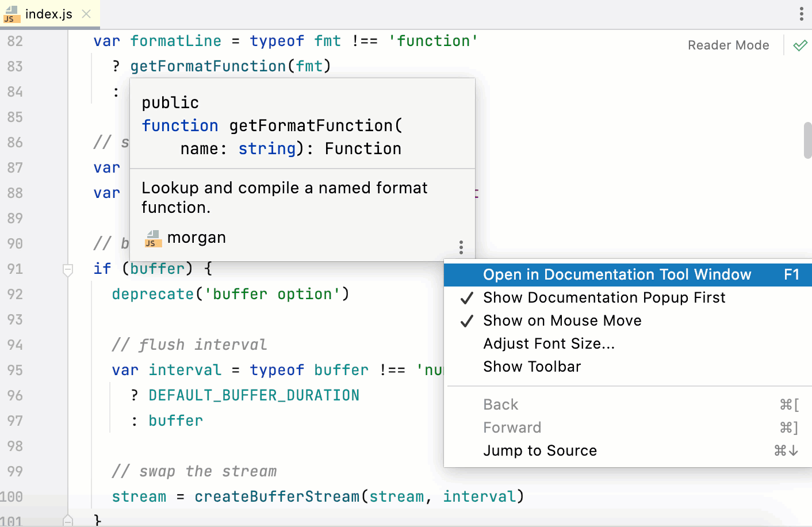Click the editor scrollbar on the right

[x=808, y=140]
